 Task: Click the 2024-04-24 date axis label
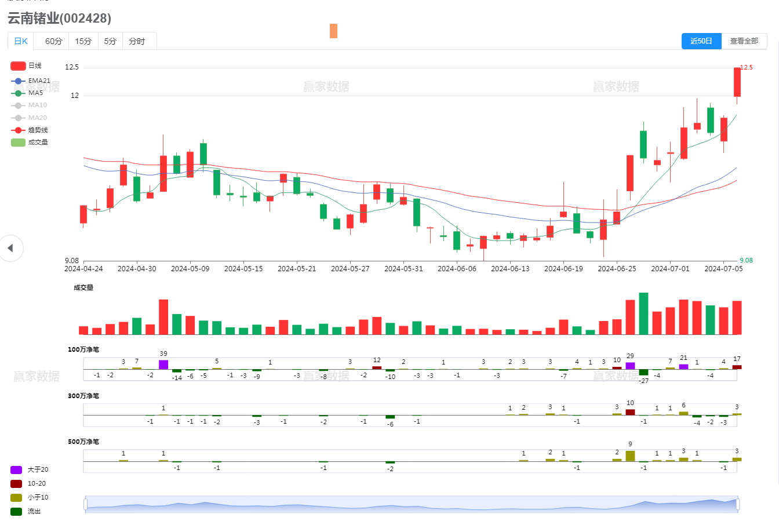tap(83, 269)
